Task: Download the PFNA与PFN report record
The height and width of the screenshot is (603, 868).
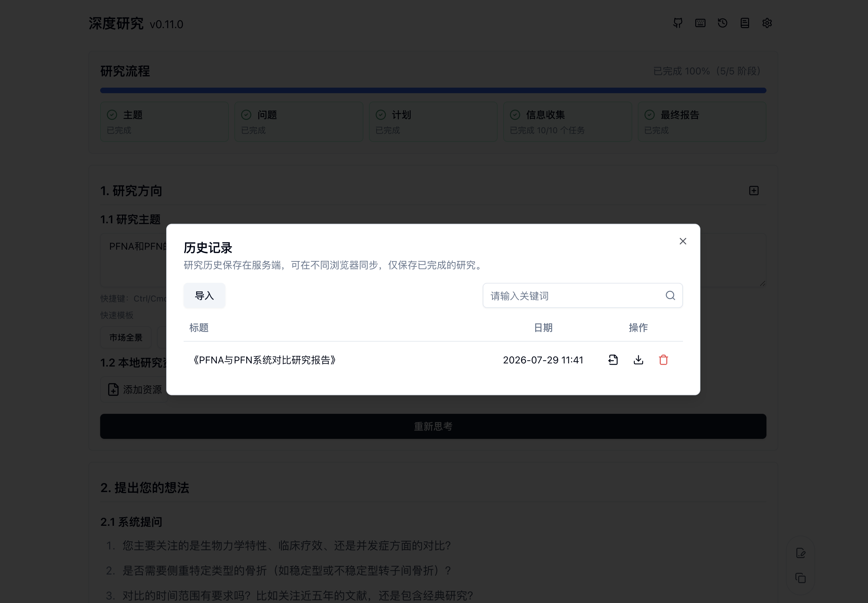Action: 638,360
